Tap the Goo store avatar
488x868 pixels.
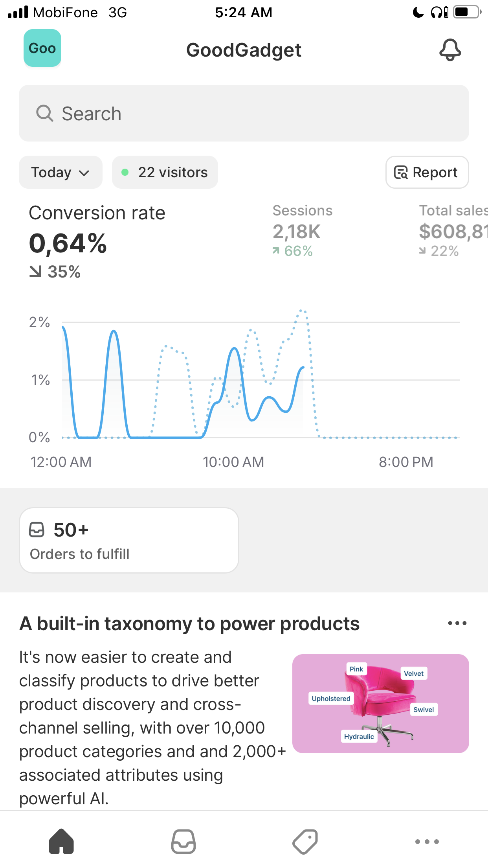(42, 48)
